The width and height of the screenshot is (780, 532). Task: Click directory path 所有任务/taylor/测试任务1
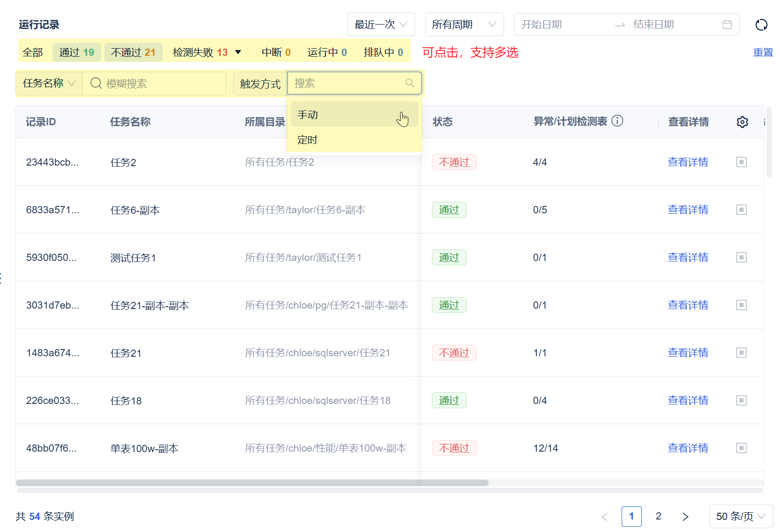tap(303, 258)
